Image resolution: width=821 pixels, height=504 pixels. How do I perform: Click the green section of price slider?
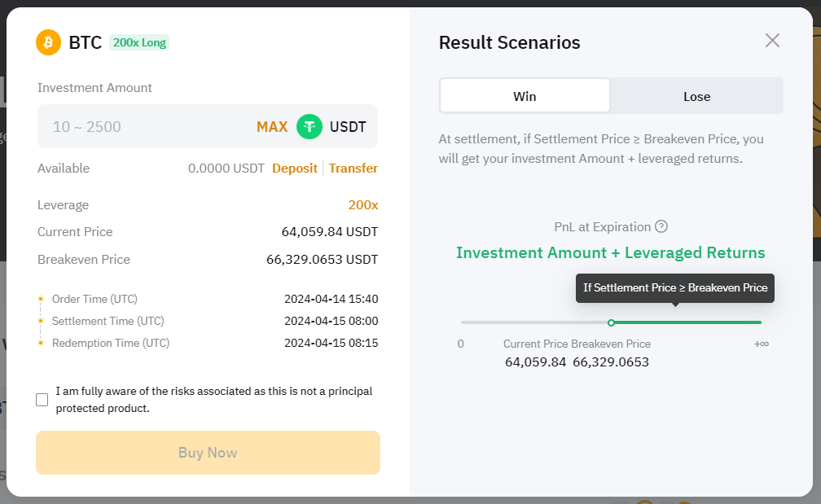tap(688, 322)
